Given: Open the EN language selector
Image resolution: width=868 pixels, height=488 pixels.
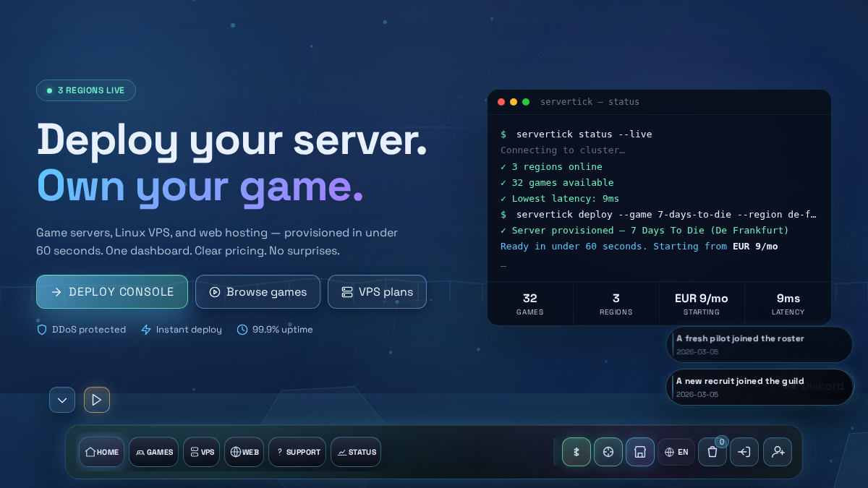Looking at the screenshot, I should [x=676, y=452].
